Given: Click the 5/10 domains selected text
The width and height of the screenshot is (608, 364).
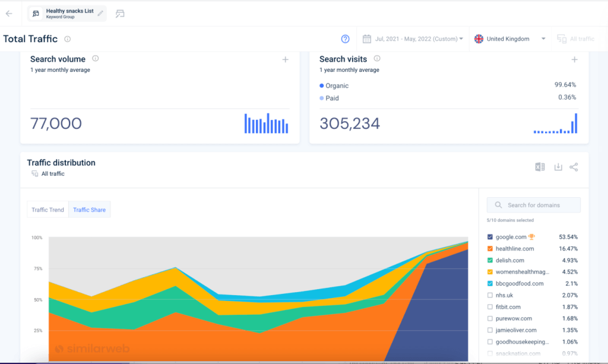Looking at the screenshot, I should tap(510, 220).
